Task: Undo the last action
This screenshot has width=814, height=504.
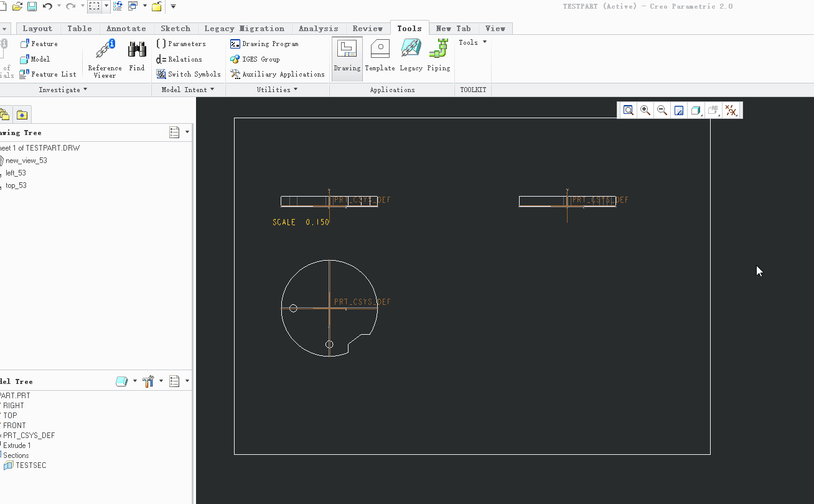Action: tap(47, 6)
